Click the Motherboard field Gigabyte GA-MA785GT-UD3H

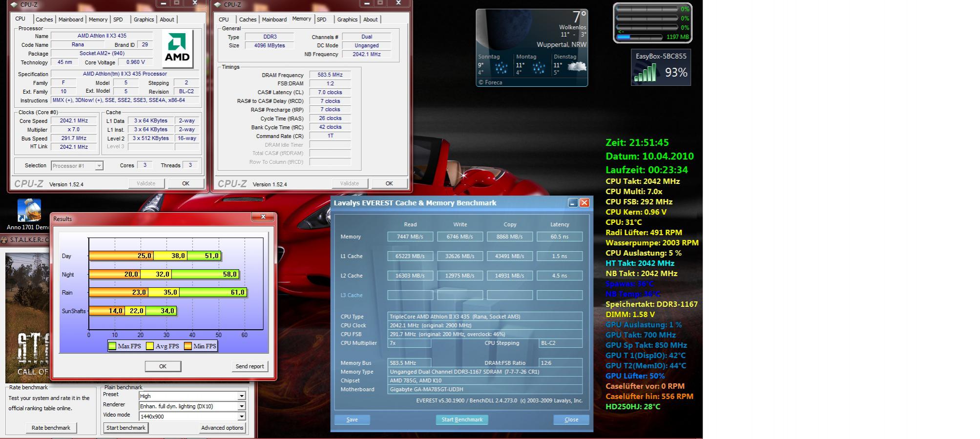coord(485,389)
